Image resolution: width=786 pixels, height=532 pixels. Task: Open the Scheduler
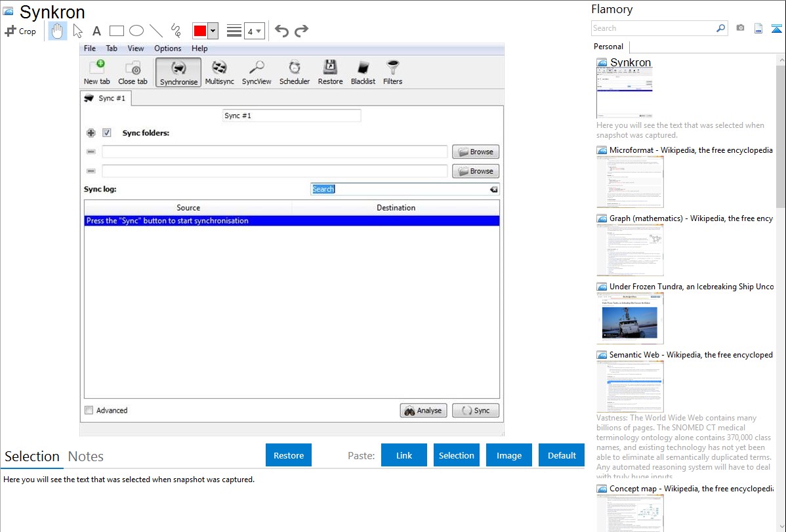tap(294, 72)
